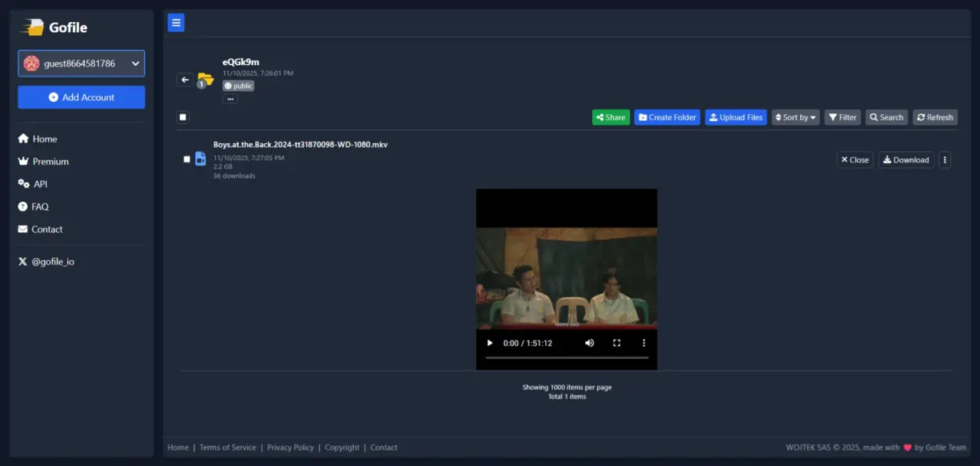The image size is (980, 466).
Task: Open Contact in the sidebar
Action: click(x=40, y=230)
